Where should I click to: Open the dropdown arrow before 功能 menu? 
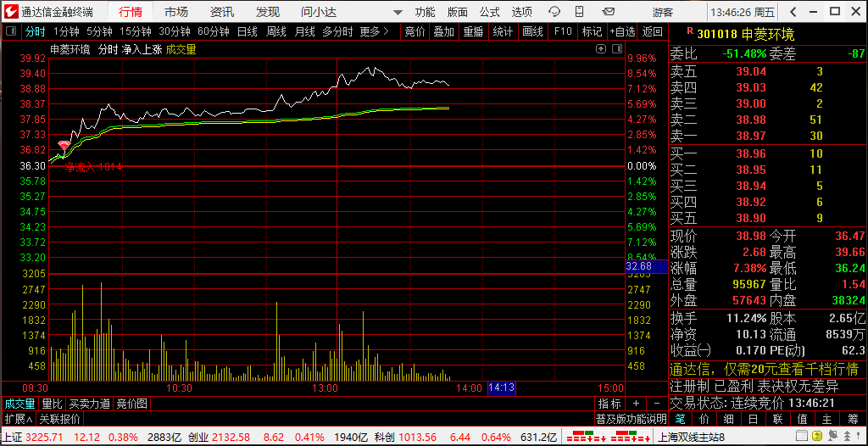click(x=398, y=12)
